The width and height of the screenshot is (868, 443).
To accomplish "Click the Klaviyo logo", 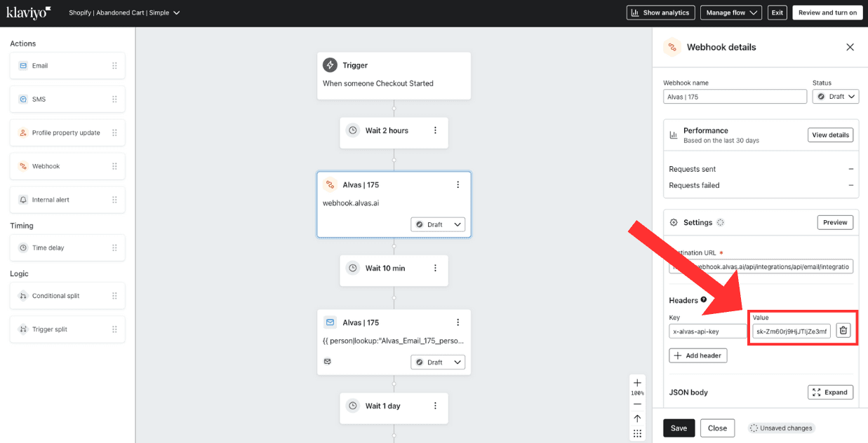I will click(x=29, y=13).
